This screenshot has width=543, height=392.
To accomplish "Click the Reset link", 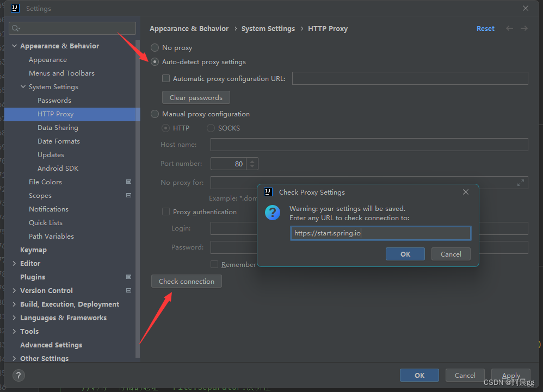I will pos(485,28).
